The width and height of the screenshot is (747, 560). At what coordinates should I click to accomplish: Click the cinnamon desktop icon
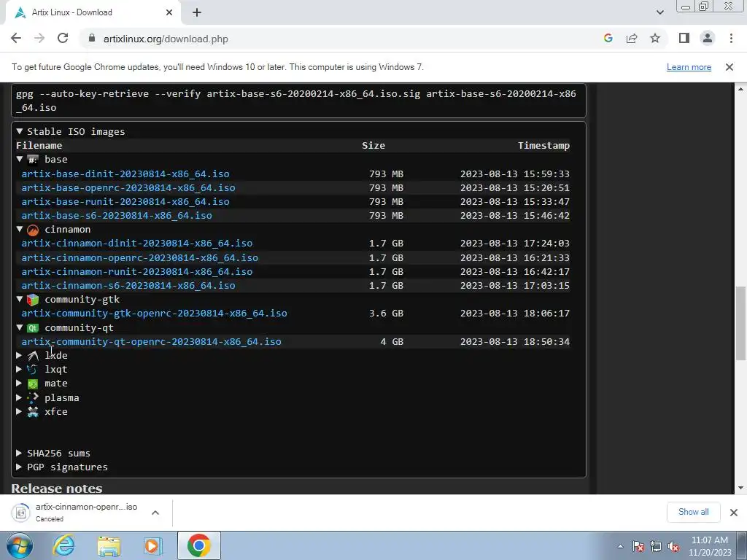(x=33, y=230)
